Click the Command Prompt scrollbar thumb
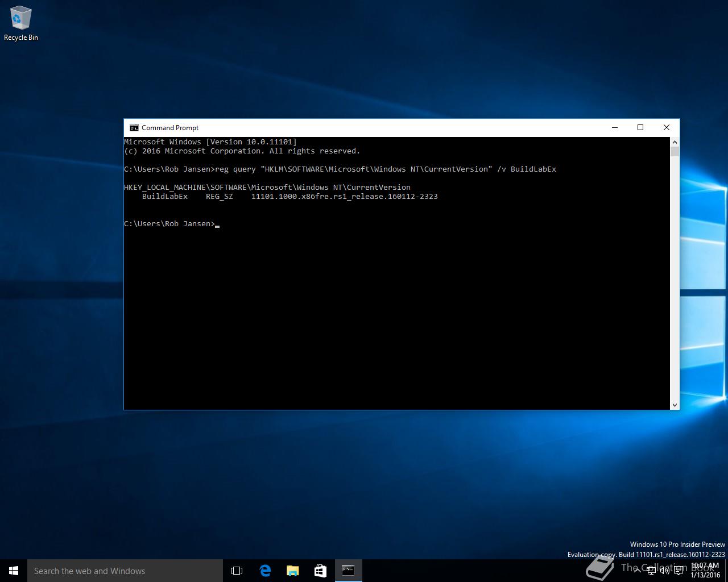 (675, 151)
